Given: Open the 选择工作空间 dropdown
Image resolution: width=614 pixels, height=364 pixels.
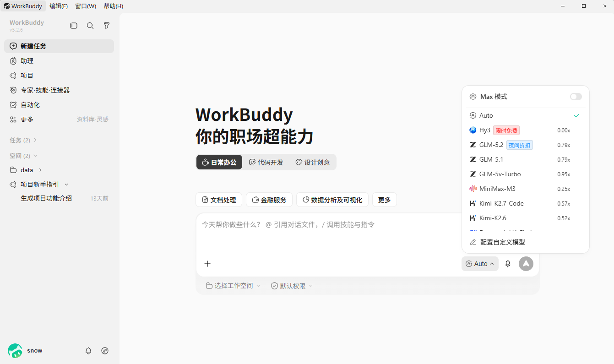Looking at the screenshot, I should pos(233,286).
